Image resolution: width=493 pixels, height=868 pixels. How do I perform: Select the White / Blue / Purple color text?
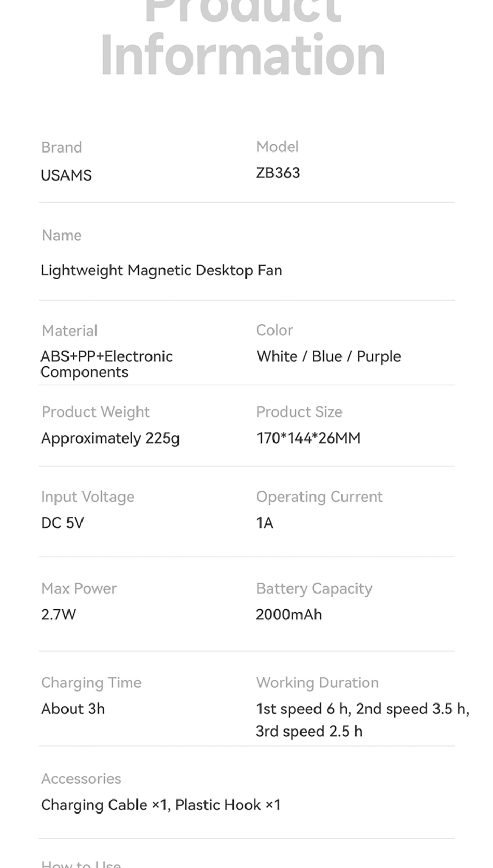click(328, 356)
